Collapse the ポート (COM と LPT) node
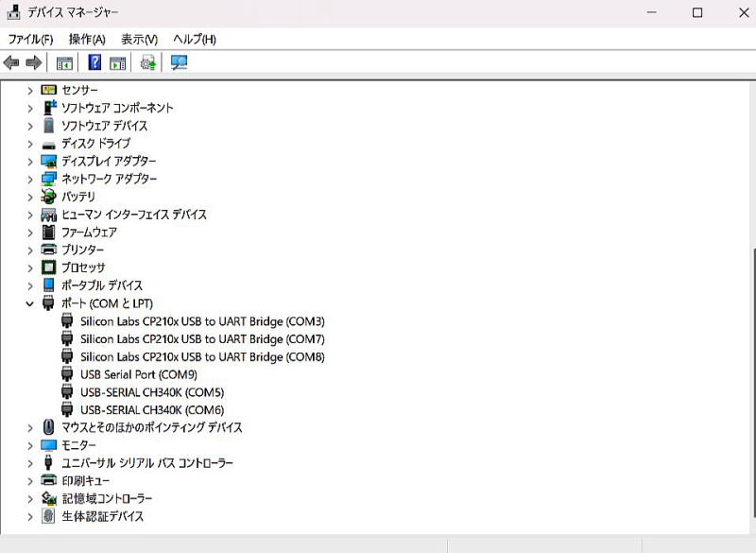This screenshot has width=756, height=553. 30,303
